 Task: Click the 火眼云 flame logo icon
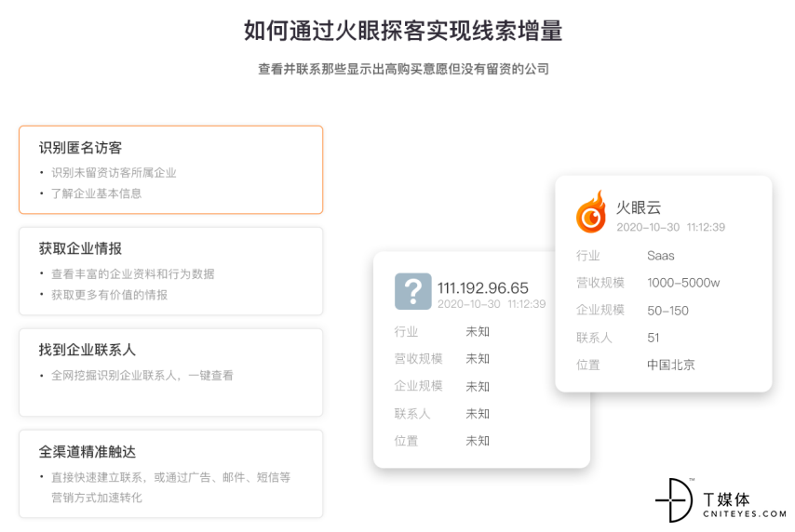click(x=591, y=212)
